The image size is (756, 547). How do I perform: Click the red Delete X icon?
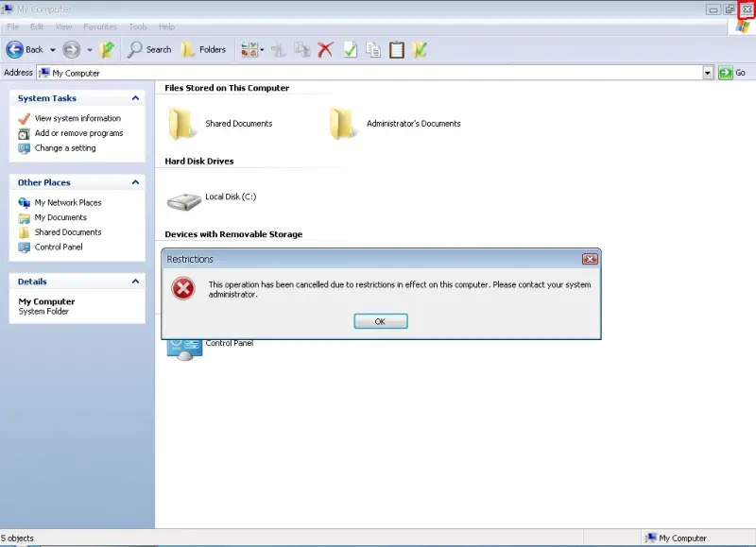[x=325, y=50]
